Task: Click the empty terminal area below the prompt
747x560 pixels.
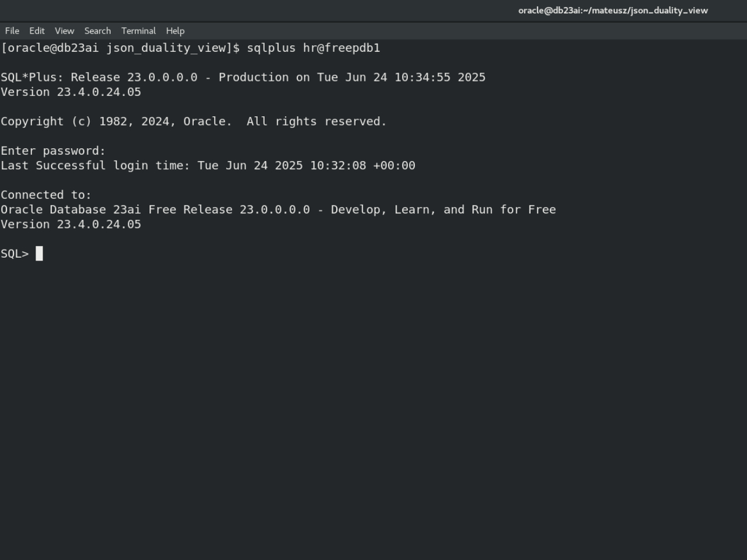Action: (x=373, y=408)
